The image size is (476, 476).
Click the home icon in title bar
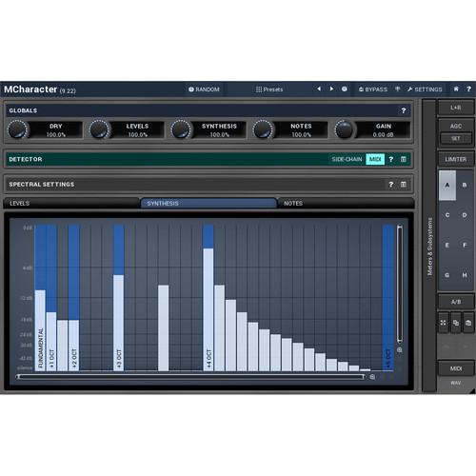click(x=456, y=89)
